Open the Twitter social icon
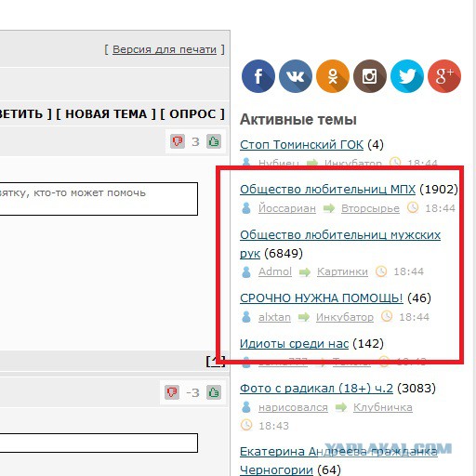This screenshot has width=476, height=476. pyautogui.click(x=407, y=76)
